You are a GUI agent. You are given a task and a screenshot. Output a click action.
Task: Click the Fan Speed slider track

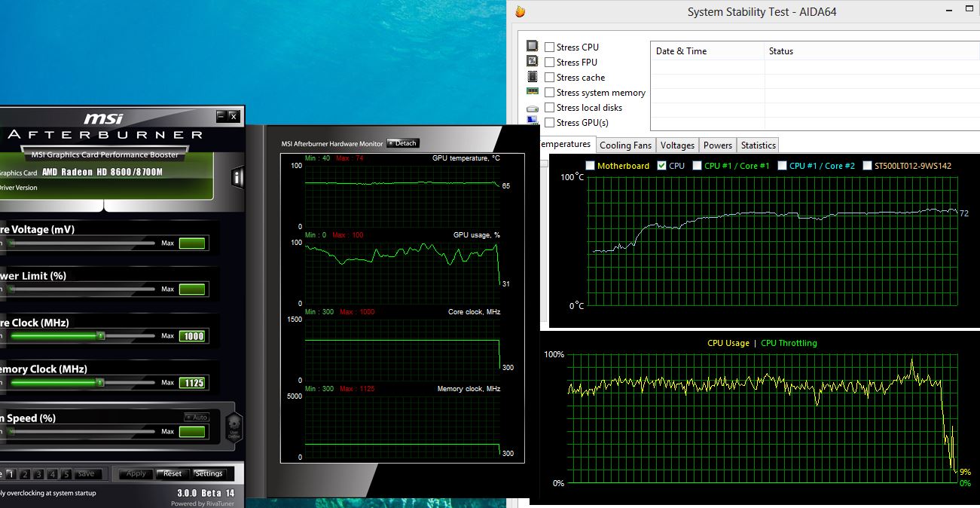click(x=82, y=432)
